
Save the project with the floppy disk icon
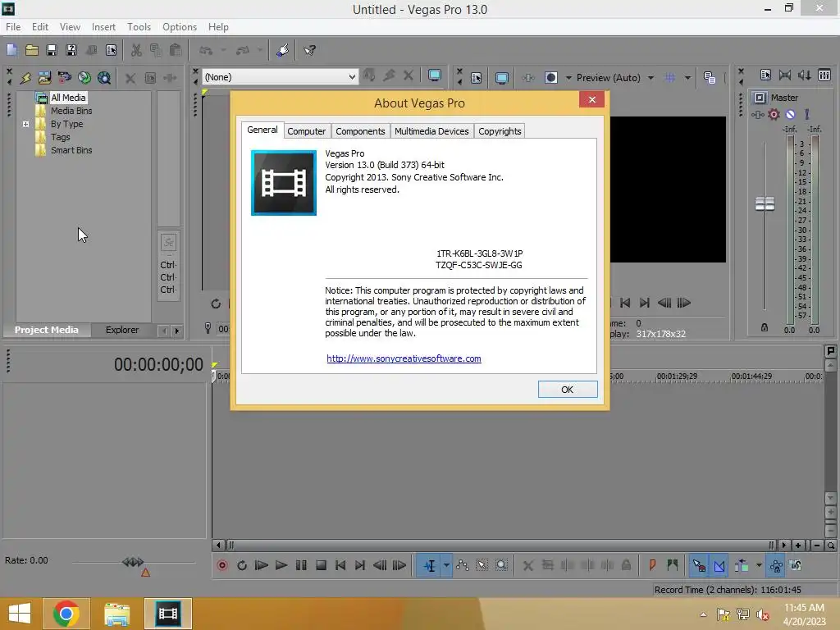[x=52, y=50]
